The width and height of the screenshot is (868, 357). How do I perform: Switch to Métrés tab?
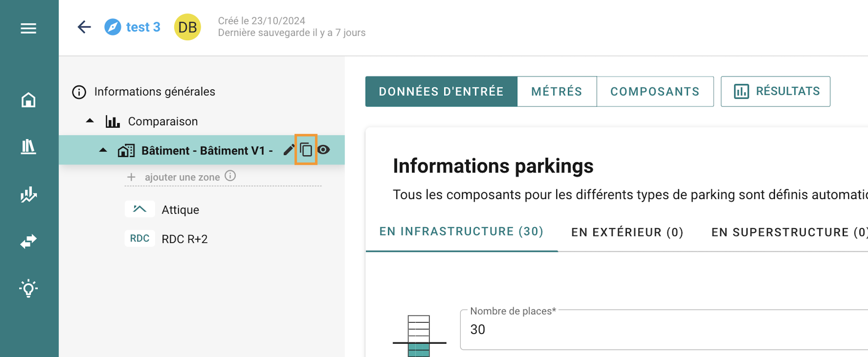(557, 91)
